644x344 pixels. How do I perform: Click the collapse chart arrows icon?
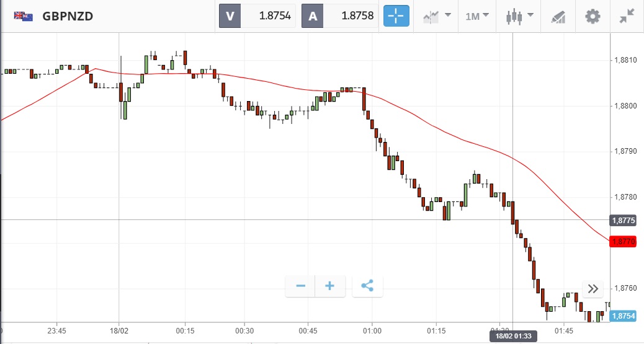click(x=627, y=16)
